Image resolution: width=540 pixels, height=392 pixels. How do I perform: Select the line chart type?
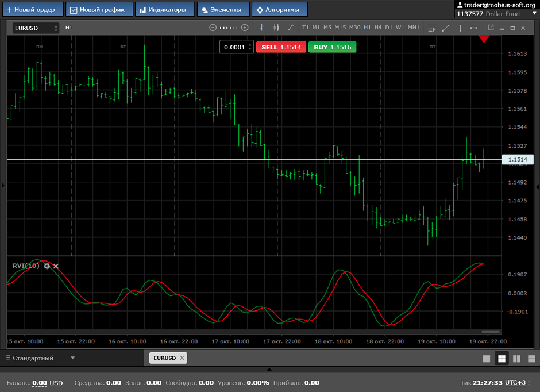(291, 28)
